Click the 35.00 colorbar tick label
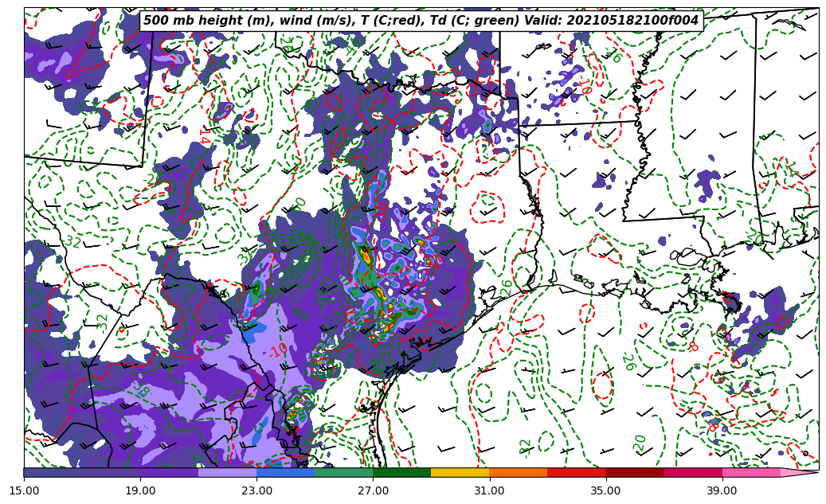Image resolution: width=826 pixels, height=504 pixels. click(x=606, y=490)
